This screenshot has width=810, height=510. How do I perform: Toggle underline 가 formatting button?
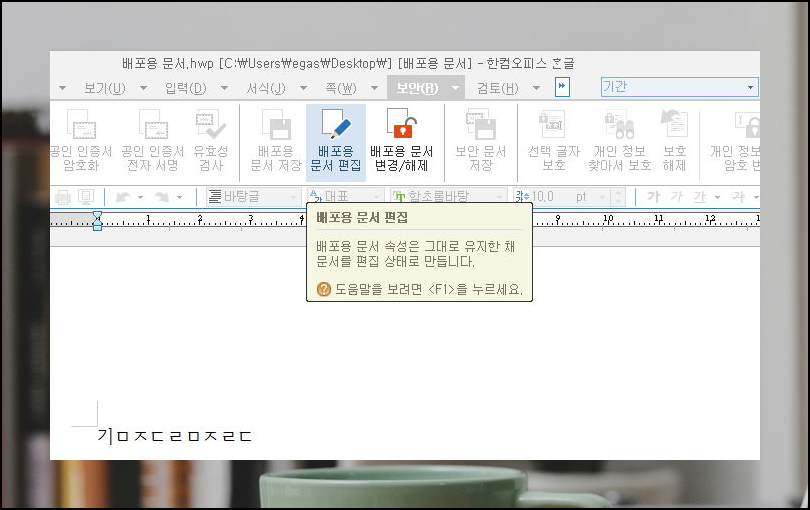tap(699, 197)
